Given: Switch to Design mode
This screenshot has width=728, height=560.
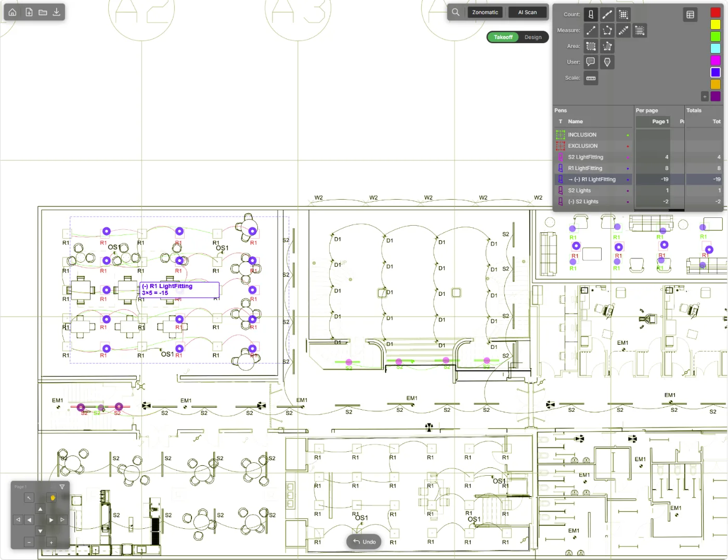Looking at the screenshot, I should tap(533, 37).
